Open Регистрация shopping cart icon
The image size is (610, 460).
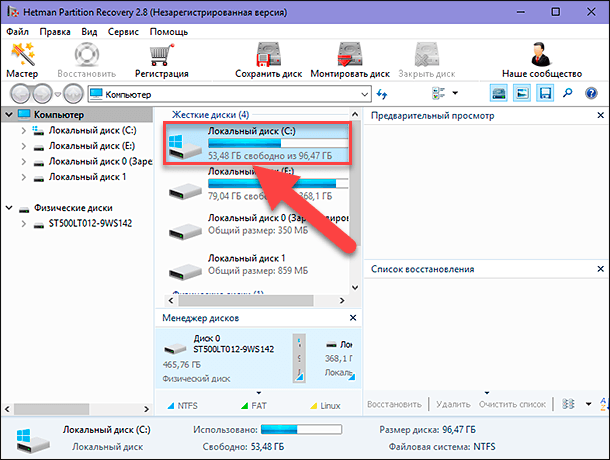pyautogui.click(x=161, y=54)
